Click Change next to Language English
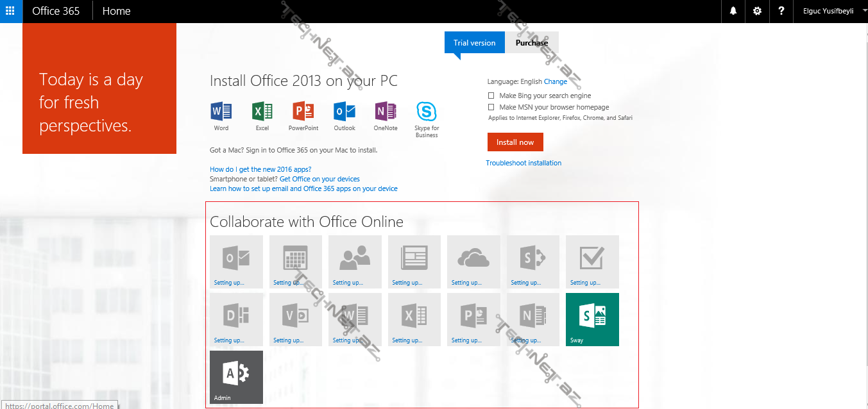 pos(556,81)
